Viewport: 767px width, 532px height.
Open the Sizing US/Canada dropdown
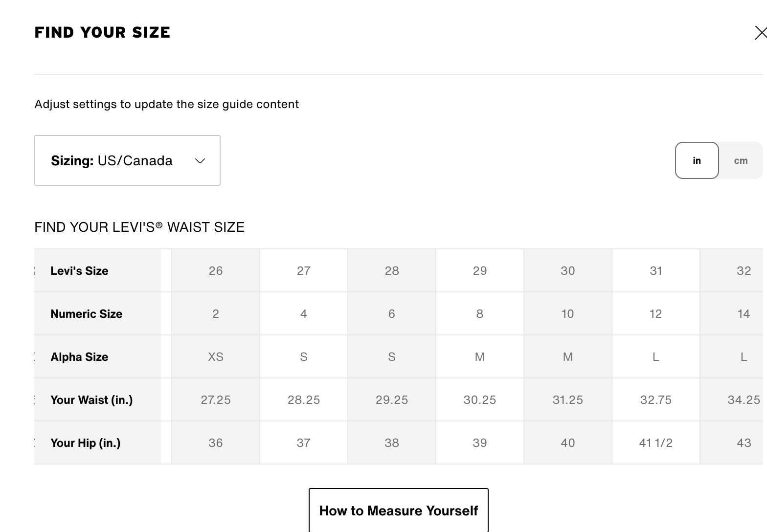pyautogui.click(x=127, y=160)
